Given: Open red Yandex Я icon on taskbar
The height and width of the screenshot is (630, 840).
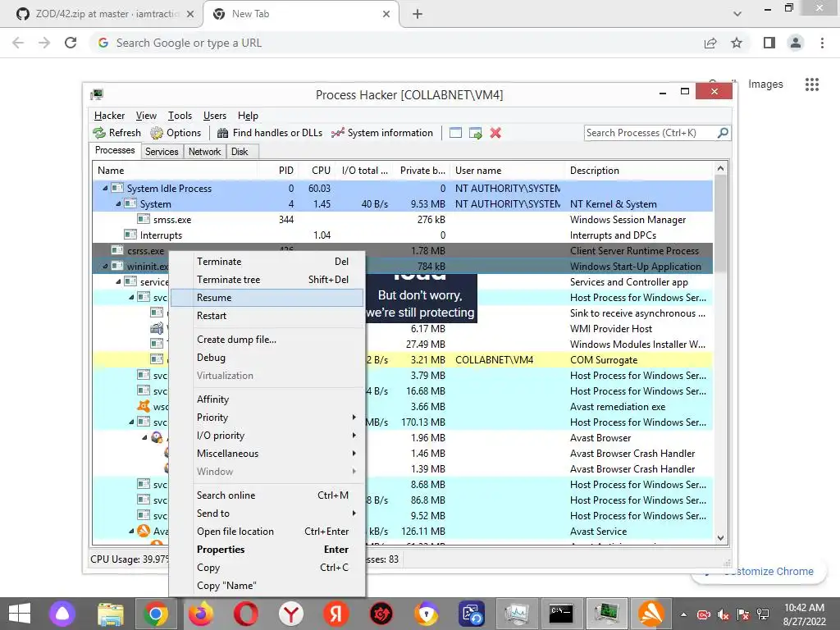Looking at the screenshot, I should click(336, 614).
